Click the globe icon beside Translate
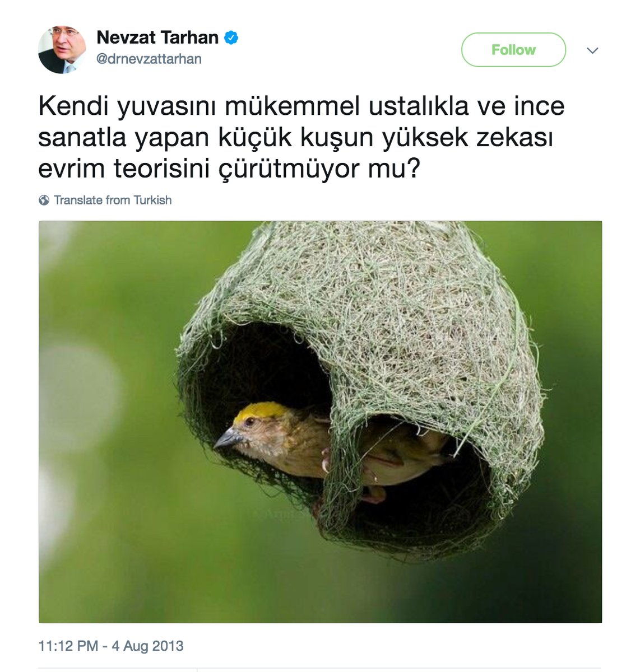The height and width of the screenshot is (672, 640). (x=44, y=200)
